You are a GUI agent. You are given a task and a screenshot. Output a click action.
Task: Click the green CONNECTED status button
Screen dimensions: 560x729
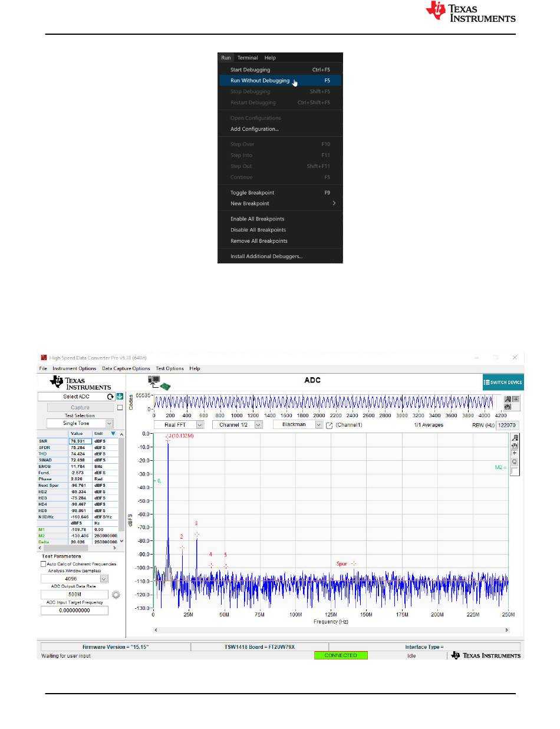pyautogui.click(x=341, y=655)
